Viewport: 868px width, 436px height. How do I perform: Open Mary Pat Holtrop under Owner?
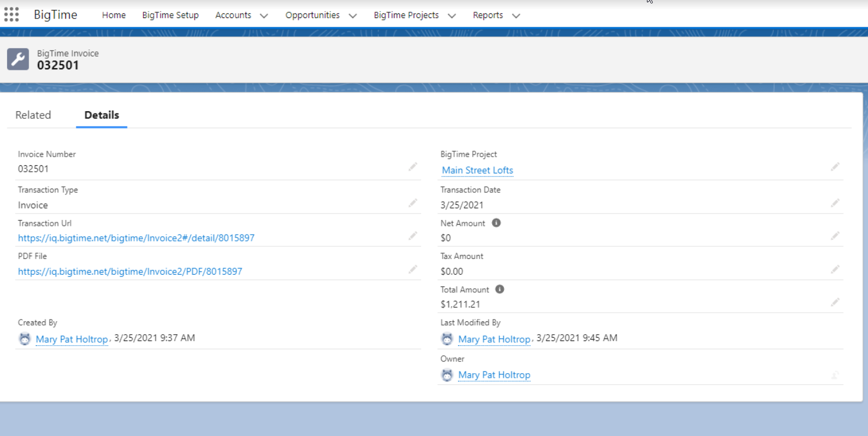point(495,375)
